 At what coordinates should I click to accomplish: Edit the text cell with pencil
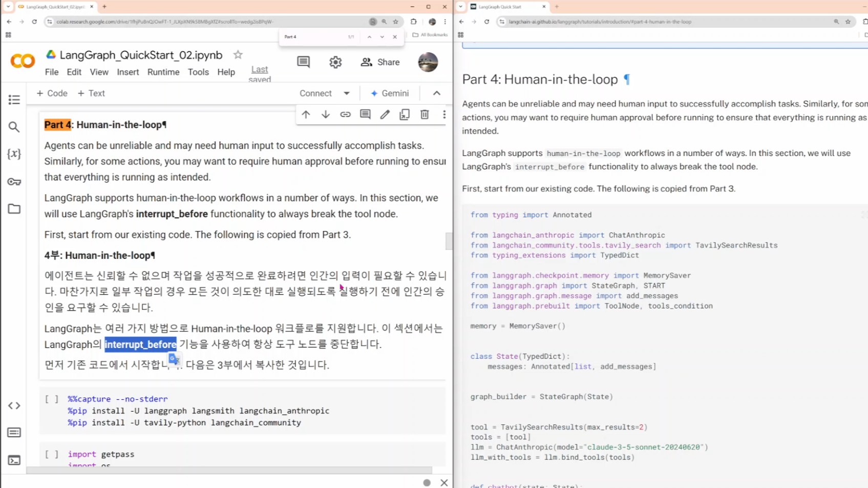385,114
